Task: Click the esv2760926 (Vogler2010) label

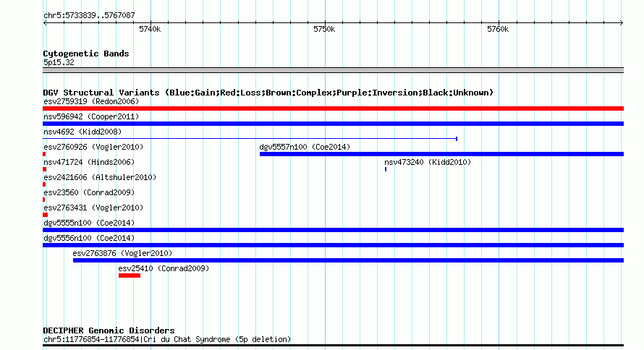Action: click(x=93, y=147)
